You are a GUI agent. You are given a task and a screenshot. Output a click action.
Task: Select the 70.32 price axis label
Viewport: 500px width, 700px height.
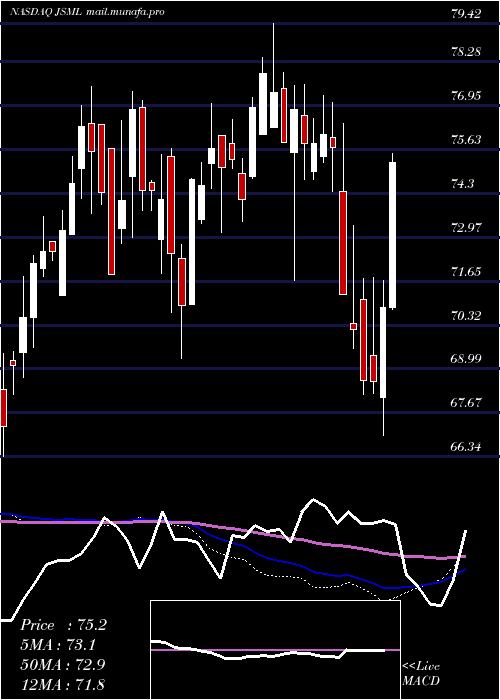pos(466,316)
